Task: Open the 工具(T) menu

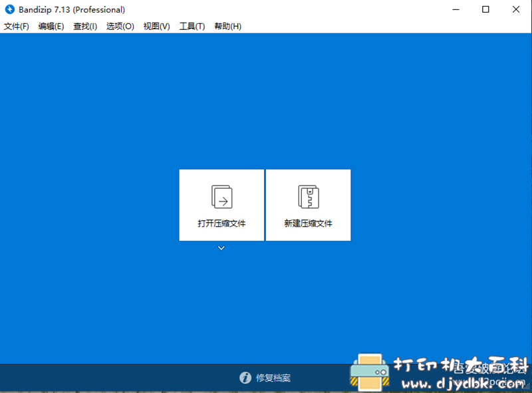Action: pos(192,26)
